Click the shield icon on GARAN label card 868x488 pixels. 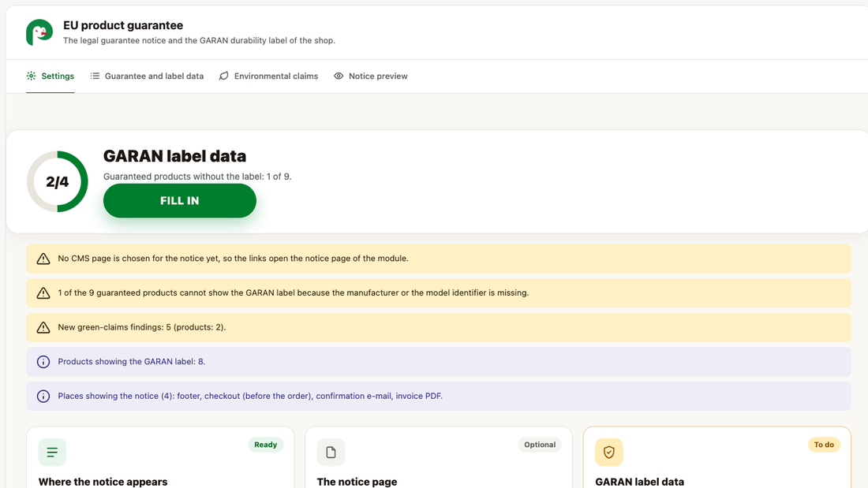click(609, 452)
